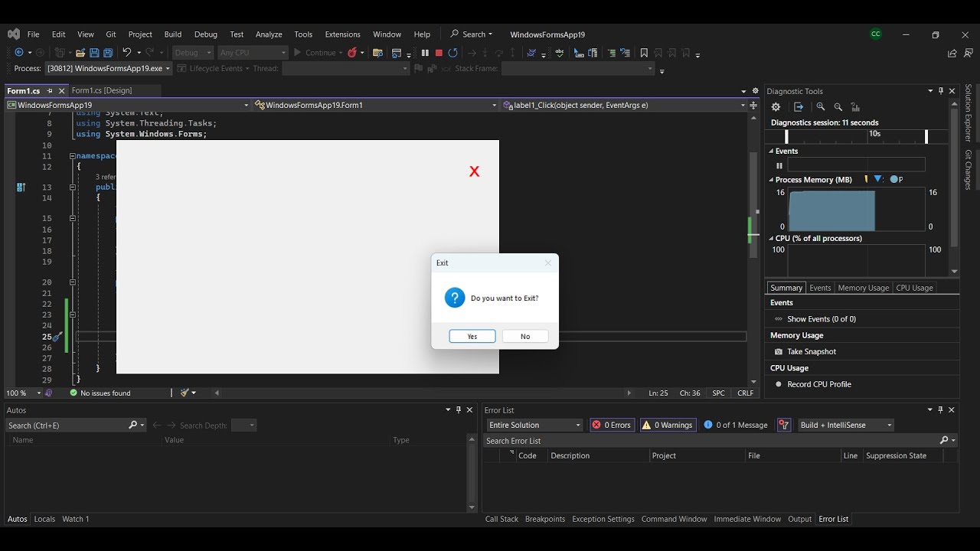Open the label1_Click member dropdown
The image size is (980, 551).
click(x=624, y=105)
